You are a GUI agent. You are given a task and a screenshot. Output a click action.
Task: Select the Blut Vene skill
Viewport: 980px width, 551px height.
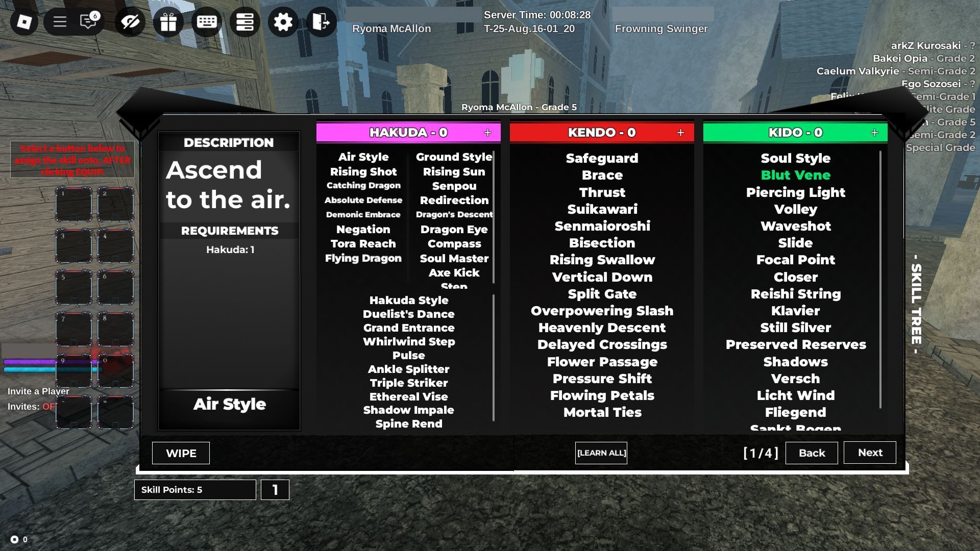click(795, 175)
